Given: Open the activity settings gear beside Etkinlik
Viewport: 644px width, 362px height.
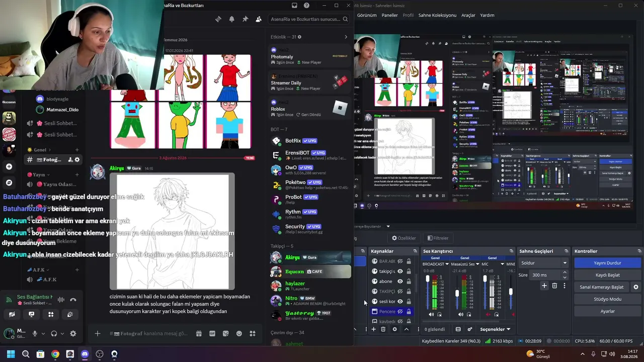Looking at the screenshot, I should pyautogui.click(x=300, y=37).
